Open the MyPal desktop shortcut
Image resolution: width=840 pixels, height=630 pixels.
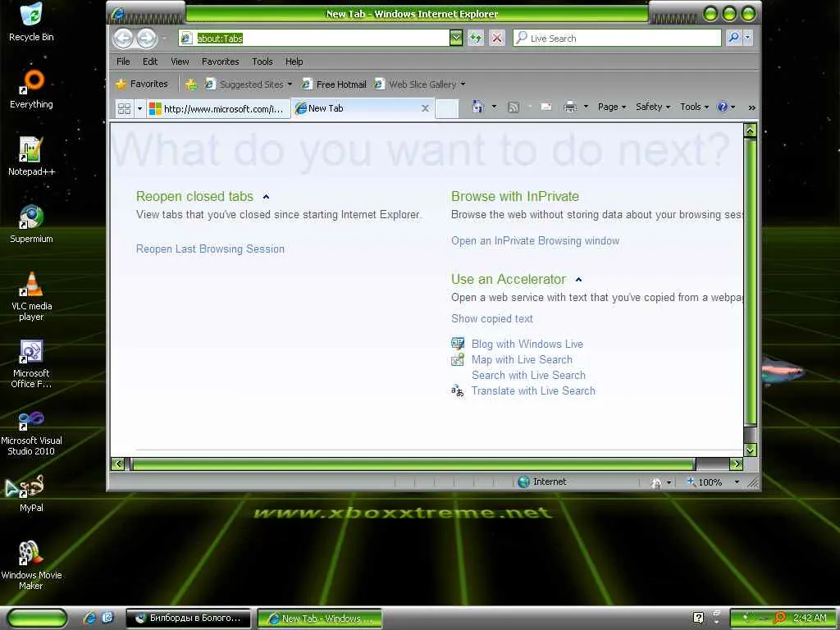coord(31,493)
